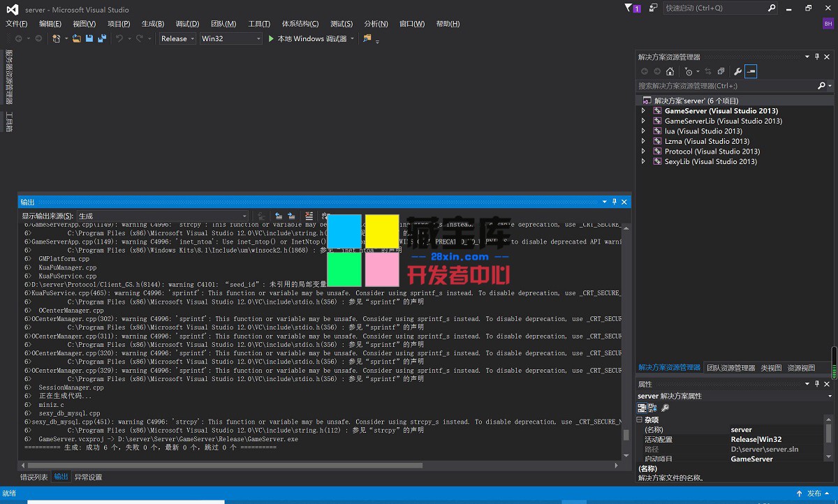
Task: Switch to the 异常设置 tab
Action: pyautogui.click(x=88, y=477)
